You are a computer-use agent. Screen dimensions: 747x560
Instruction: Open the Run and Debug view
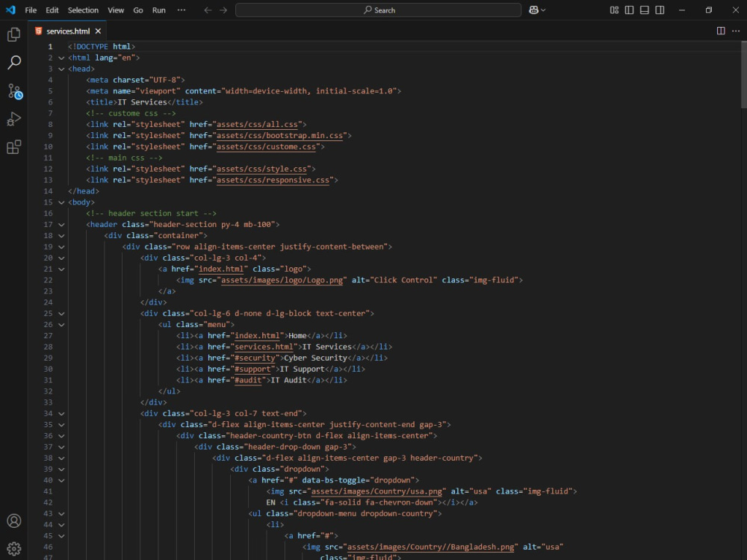point(13,119)
